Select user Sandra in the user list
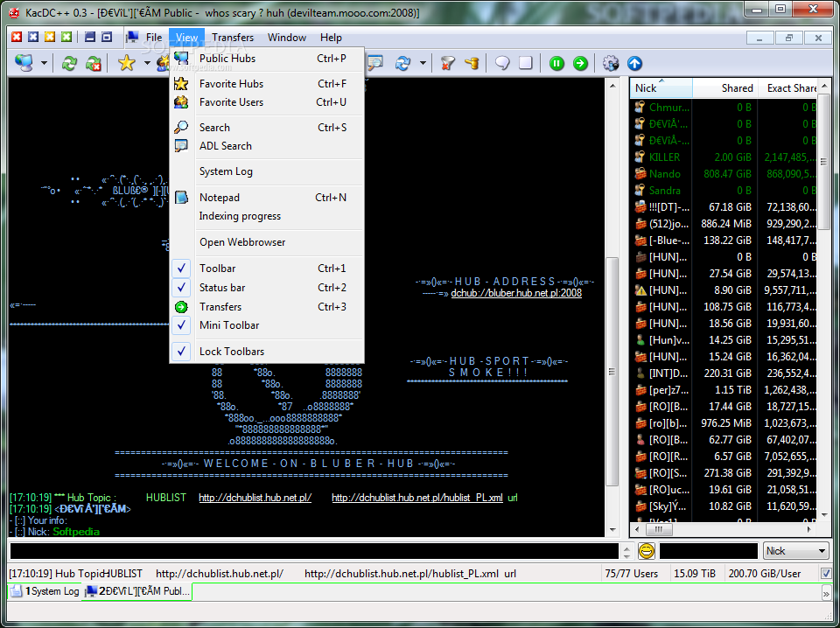Viewport: 840px width, 628px height. click(x=665, y=190)
